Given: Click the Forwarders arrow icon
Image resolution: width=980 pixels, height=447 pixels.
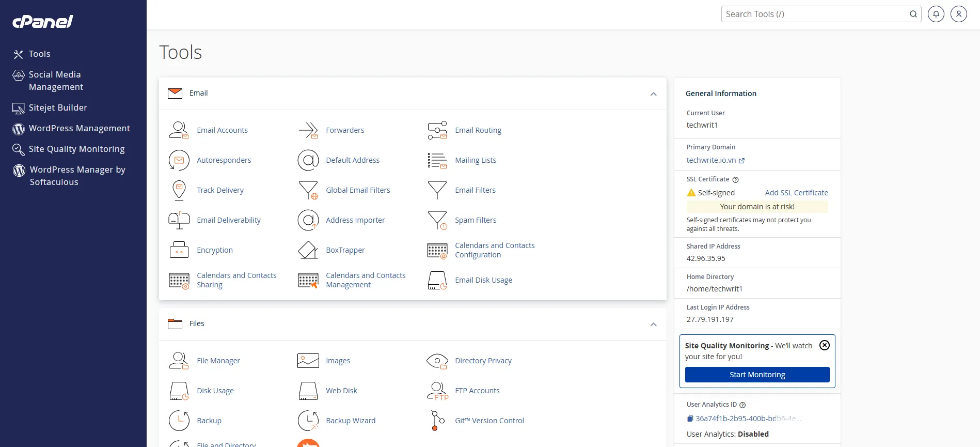Looking at the screenshot, I should [x=308, y=130].
